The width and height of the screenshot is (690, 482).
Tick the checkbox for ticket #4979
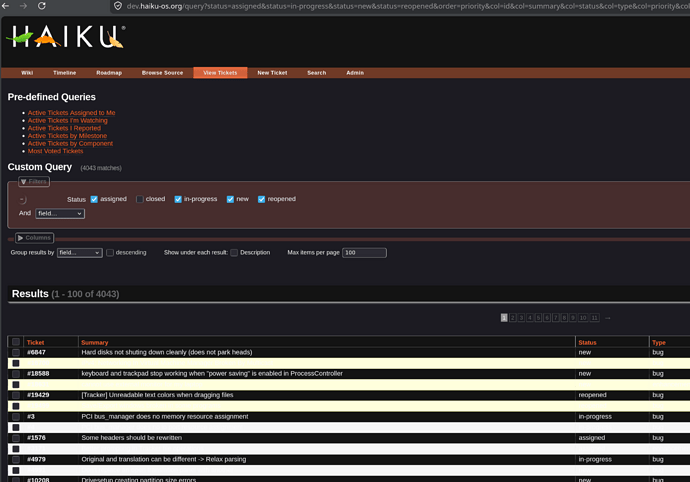16,460
